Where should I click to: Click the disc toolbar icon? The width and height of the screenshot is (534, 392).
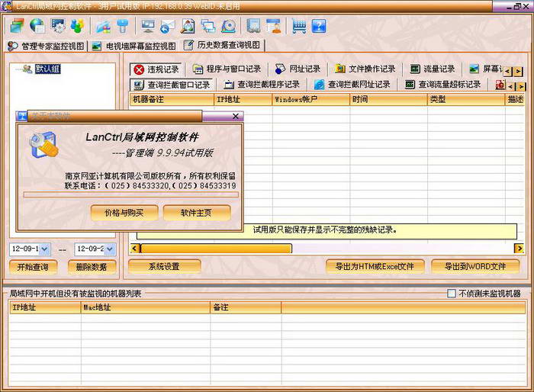coord(229,26)
